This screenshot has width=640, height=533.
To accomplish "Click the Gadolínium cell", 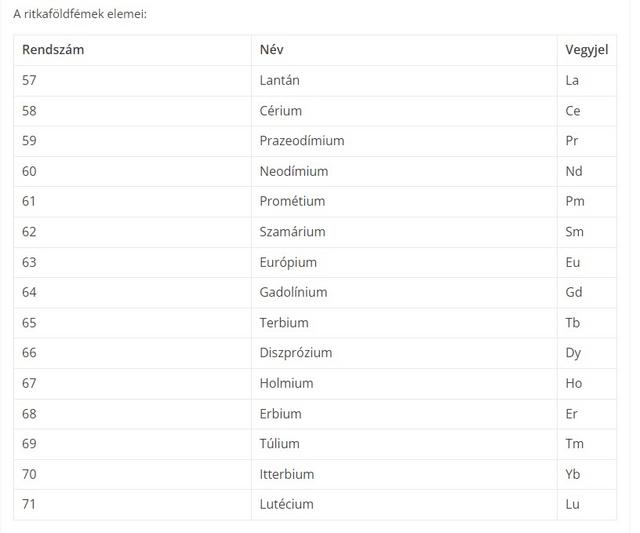I will pos(293,292).
